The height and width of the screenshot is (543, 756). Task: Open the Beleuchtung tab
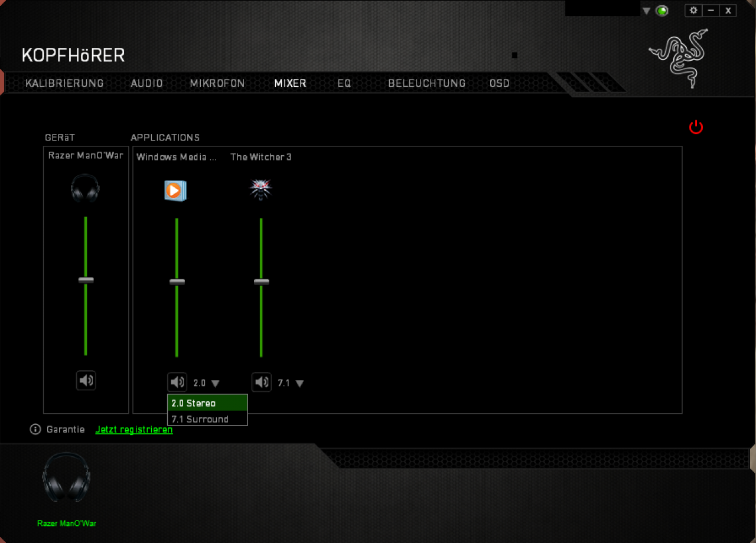click(x=426, y=83)
